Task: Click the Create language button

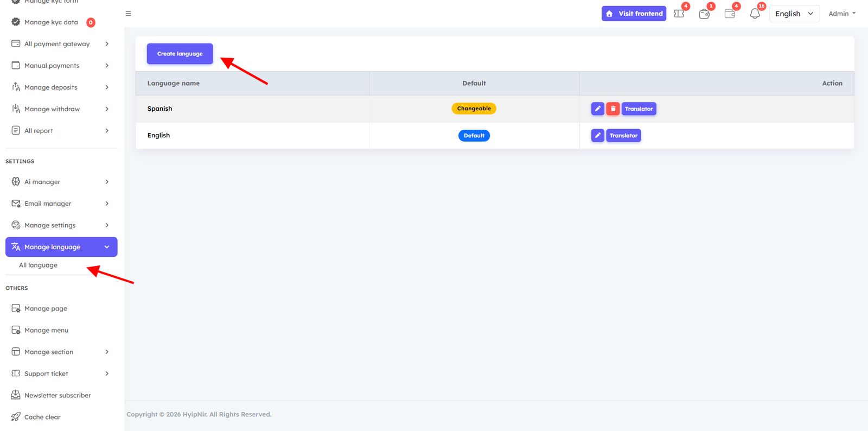Action: 180,53
